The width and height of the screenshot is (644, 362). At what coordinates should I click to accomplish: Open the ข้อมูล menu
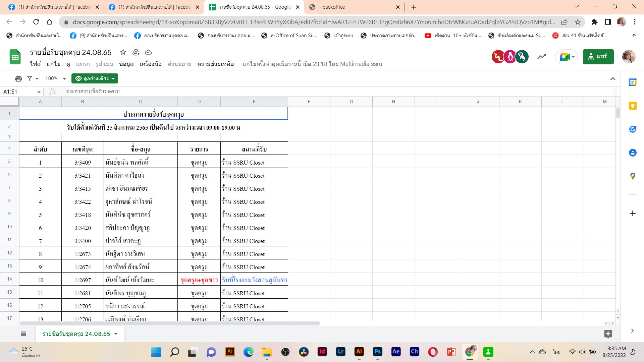click(126, 64)
